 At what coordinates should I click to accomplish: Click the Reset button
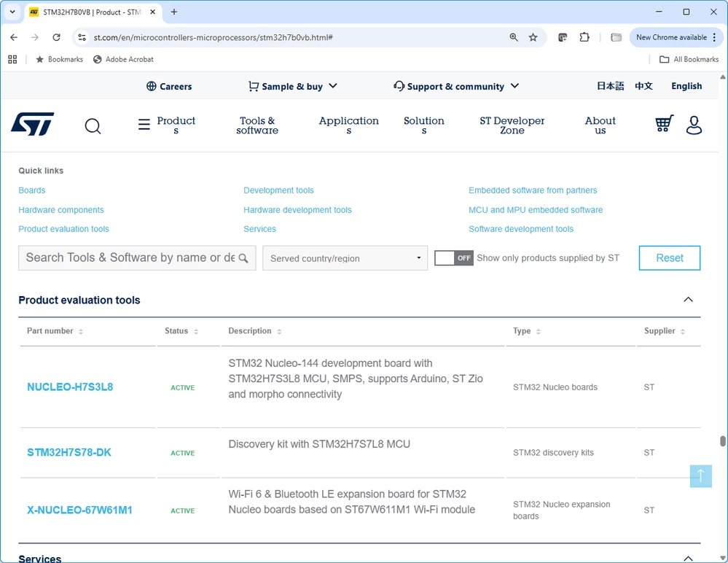(670, 258)
